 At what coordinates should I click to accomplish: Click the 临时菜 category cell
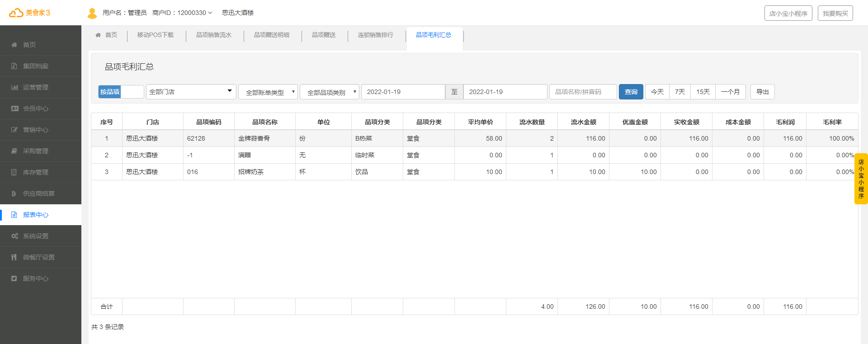(377, 155)
